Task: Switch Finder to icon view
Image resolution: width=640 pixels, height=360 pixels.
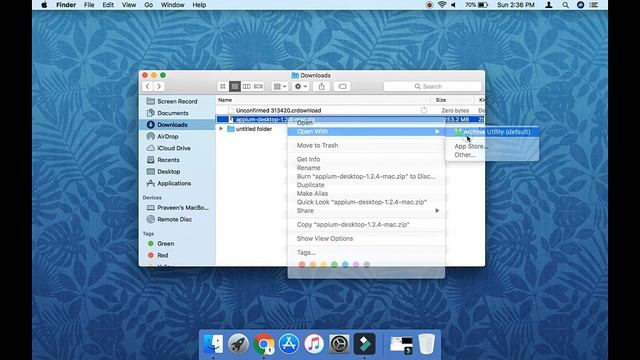Action: 222,87
